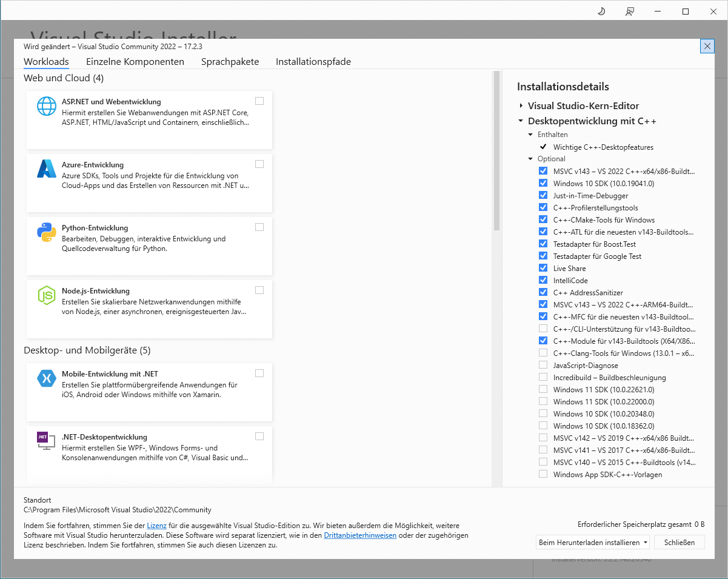Check Windows 11 SDK (10.0.22621.0)
The width and height of the screenshot is (728, 579).
[x=543, y=389]
